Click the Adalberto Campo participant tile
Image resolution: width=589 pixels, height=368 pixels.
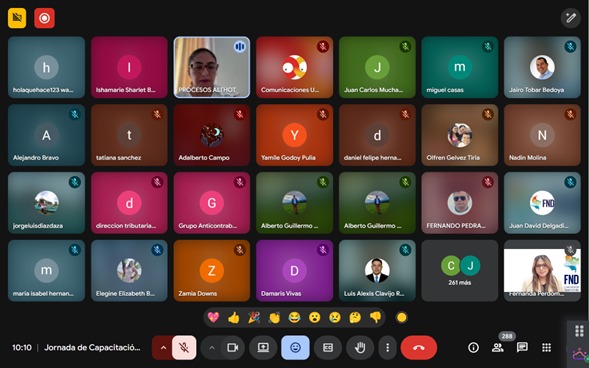(212, 135)
